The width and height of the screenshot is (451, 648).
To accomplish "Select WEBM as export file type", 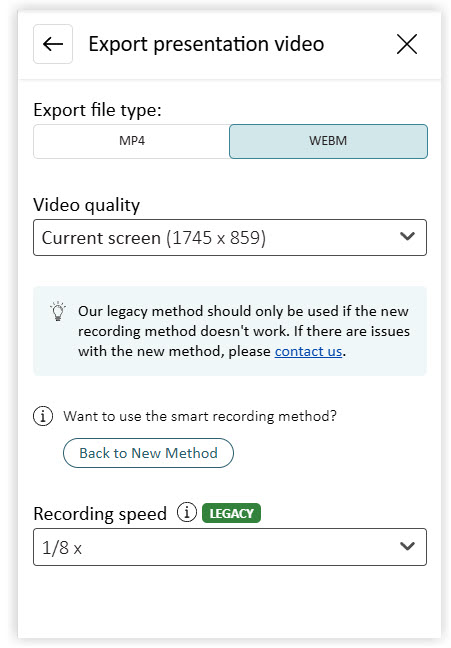I will pos(328,141).
